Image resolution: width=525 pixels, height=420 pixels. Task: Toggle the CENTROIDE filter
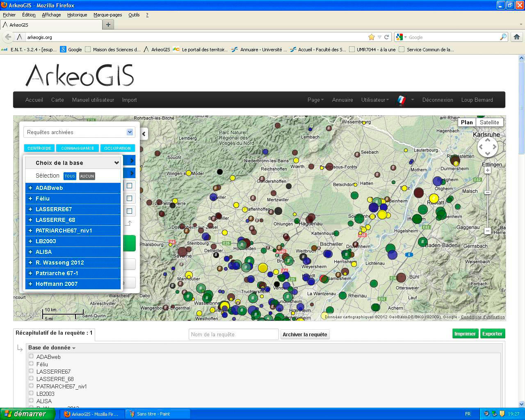coord(39,148)
